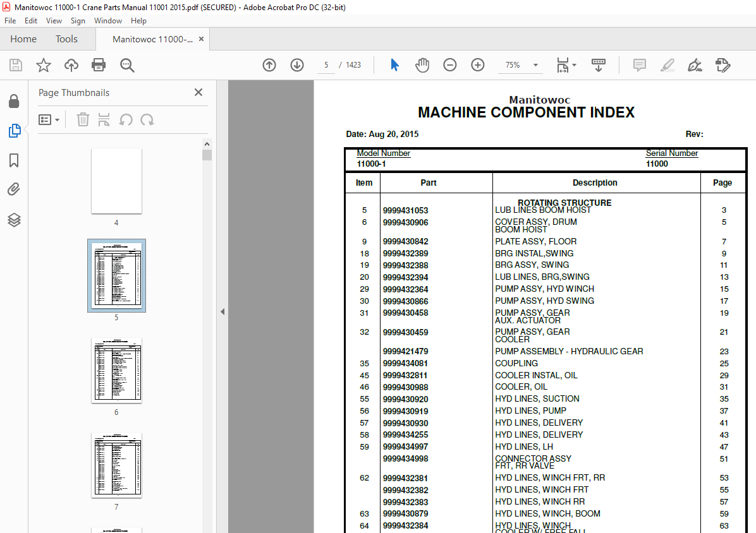Screen dimensions: 756x533
Task: Click the Model Number label
Action: 383,153
